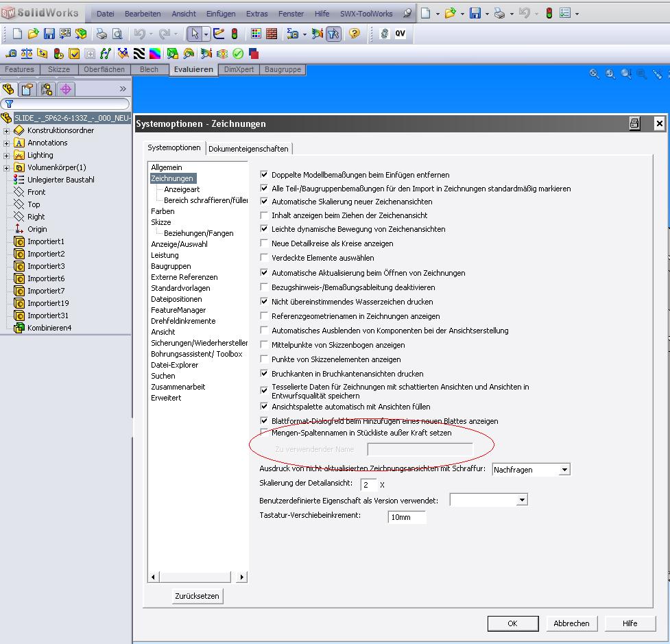This screenshot has width=670, height=644.
Task: Click the Zoom to Area icon
Action: [x=610, y=74]
